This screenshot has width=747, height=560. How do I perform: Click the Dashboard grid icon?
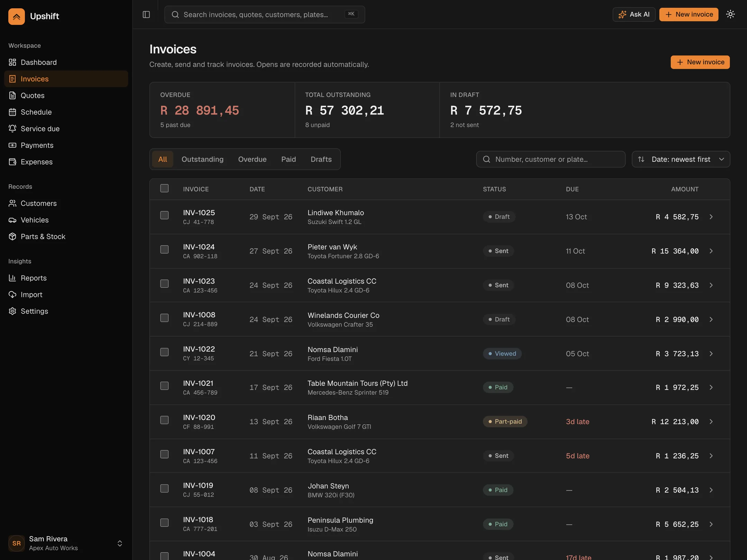click(12, 62)
